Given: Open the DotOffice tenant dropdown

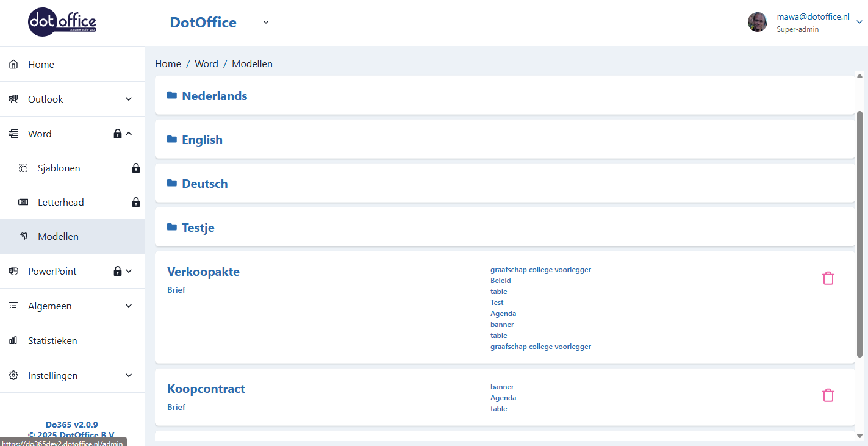Looking at the screenshot, I should (266, 23).
